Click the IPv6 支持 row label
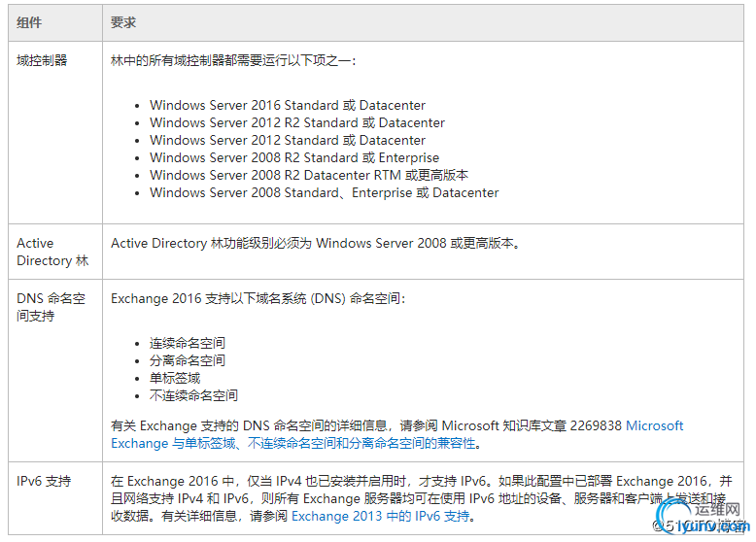Screen dimensions: 756x542 tap(44, 482)
